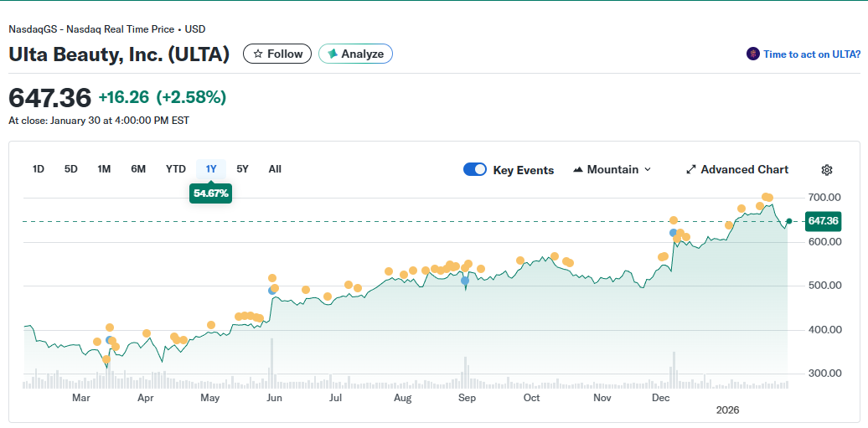Click the May x-axis label
Viewport: 868px width, 428px height.
click(x=209, y=398)
